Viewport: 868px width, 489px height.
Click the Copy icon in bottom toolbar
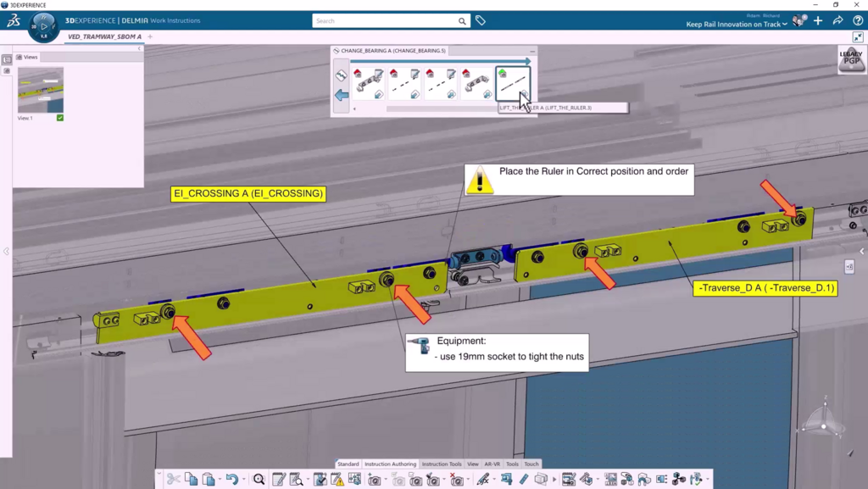pos(192,480)
